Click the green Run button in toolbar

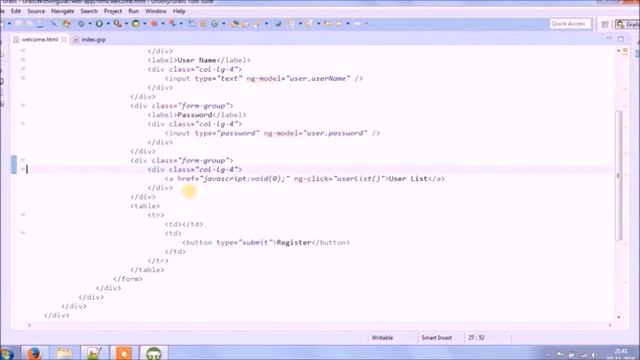[99, 24]
